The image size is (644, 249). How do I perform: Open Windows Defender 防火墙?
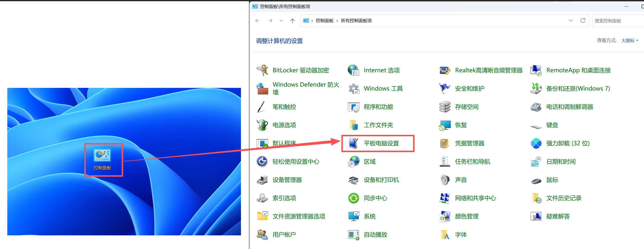coord(305,88)
